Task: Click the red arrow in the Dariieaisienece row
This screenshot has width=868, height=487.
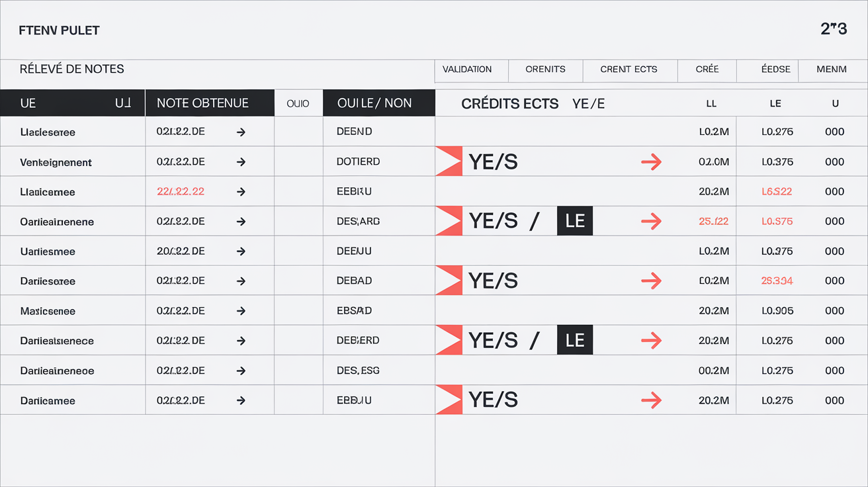Action: (x=652, y=340)
